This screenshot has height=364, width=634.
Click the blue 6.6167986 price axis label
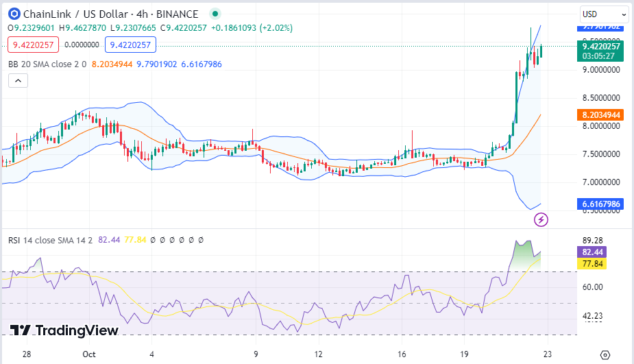pos(600,204)
